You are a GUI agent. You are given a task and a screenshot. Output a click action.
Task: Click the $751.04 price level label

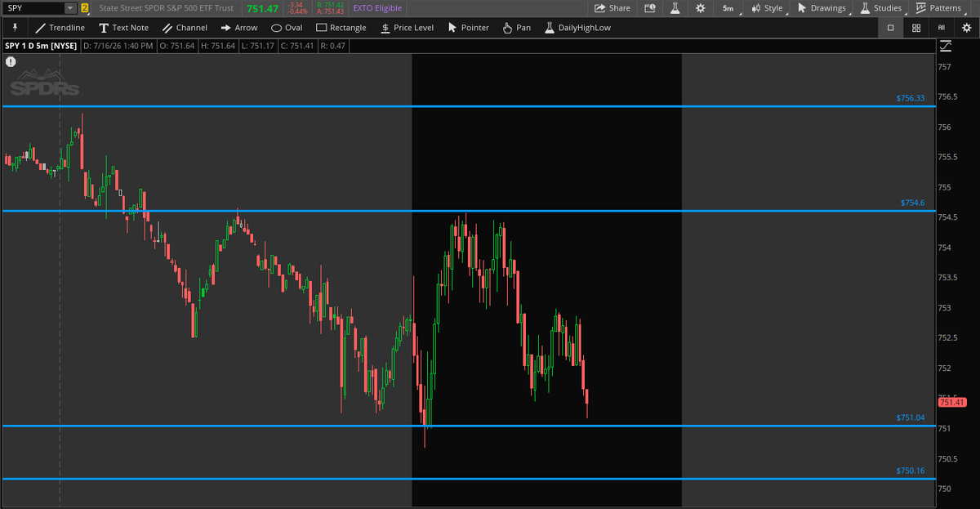point(910,417)
